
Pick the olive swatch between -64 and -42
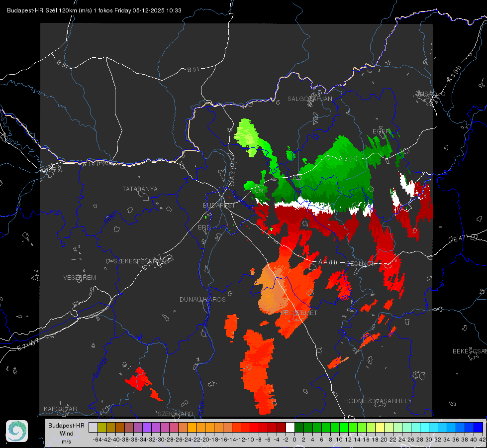pos(102,427)
